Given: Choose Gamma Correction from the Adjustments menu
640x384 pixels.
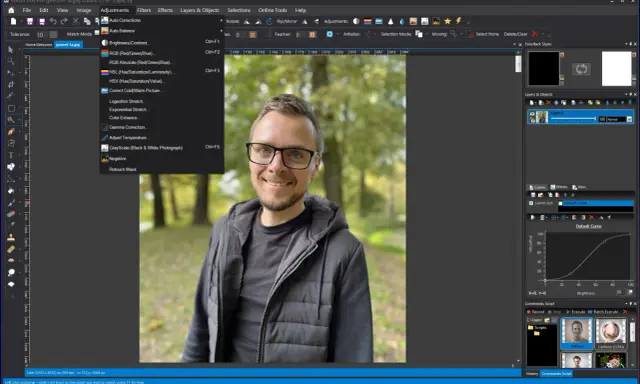Looking at the screenshot, I should tap(162, 127).
